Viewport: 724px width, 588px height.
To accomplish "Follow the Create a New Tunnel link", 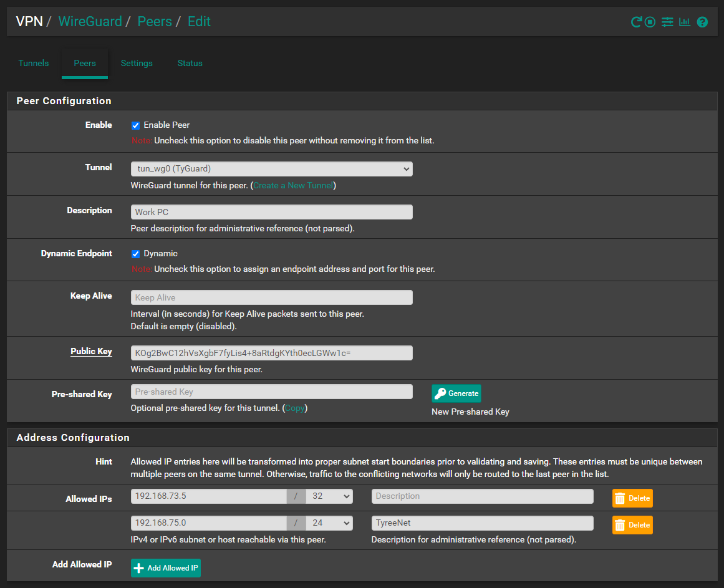I will click(293, 186).
